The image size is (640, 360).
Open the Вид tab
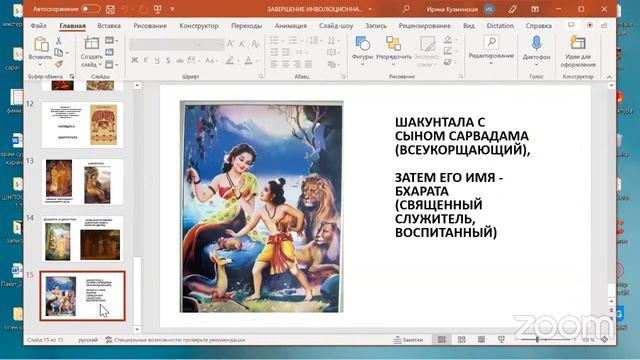[x=469, y=26]
